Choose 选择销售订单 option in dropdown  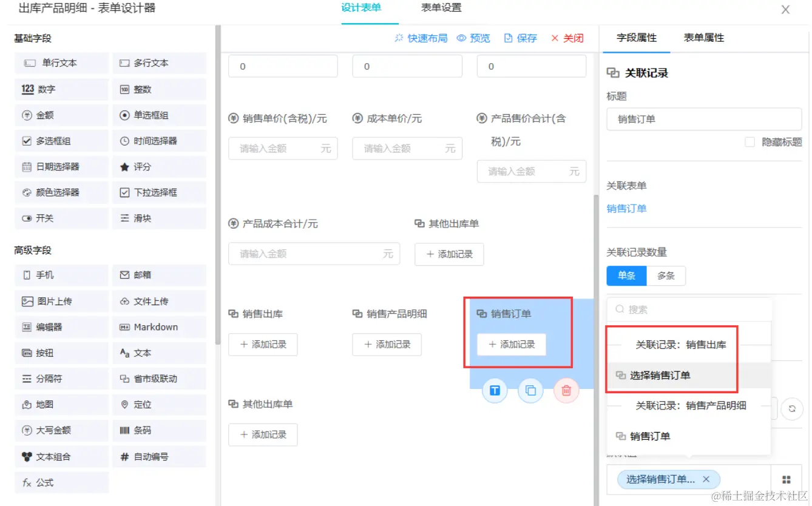tap(689, 376)
